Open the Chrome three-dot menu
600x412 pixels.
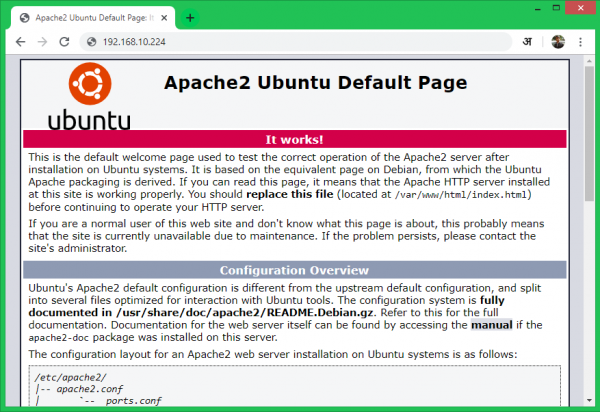click(582, 42)
